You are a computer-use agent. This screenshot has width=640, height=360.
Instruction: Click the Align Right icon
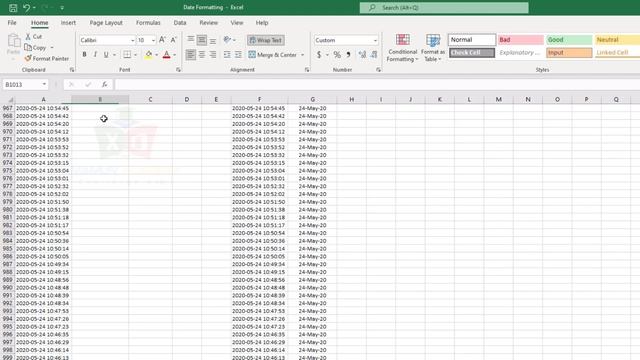click(213, 55)
